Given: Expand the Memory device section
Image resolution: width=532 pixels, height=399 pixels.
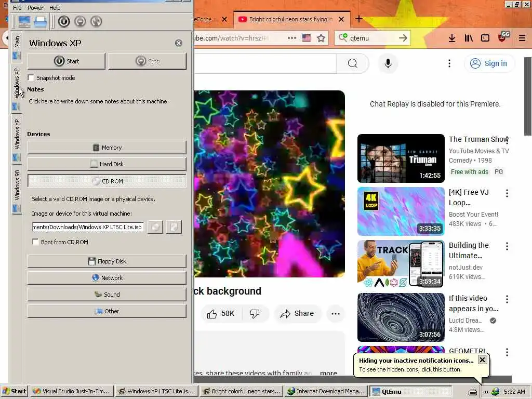Looking at the screenshot, I should point(107,148).
